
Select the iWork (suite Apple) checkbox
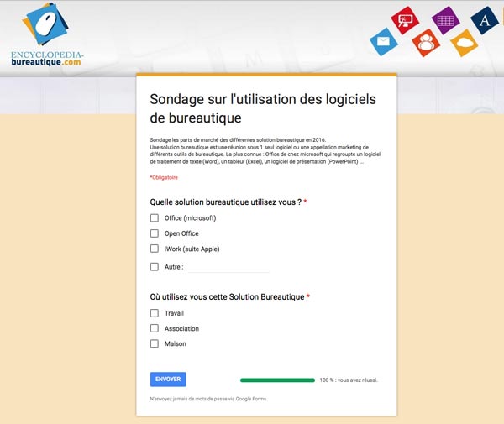(154, 249)
